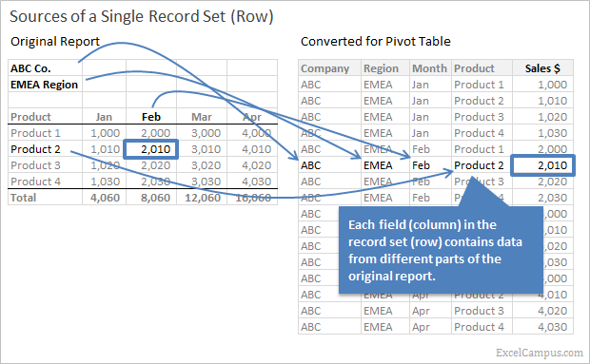Click the Converted for Pivot Table heading

tap(376, 41)
